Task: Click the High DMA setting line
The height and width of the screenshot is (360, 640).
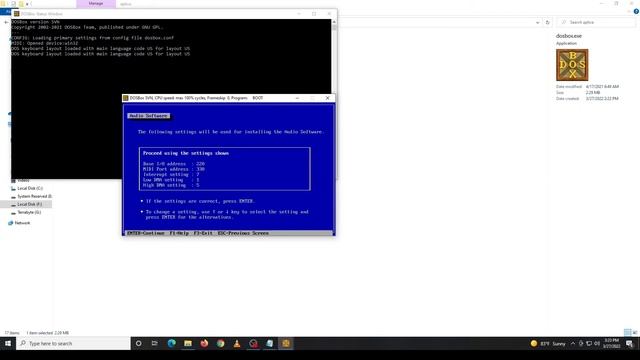Action: (x=171, y=185)
